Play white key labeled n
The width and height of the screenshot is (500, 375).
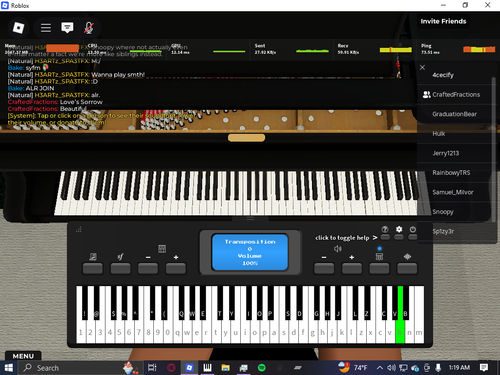(409, 332)
